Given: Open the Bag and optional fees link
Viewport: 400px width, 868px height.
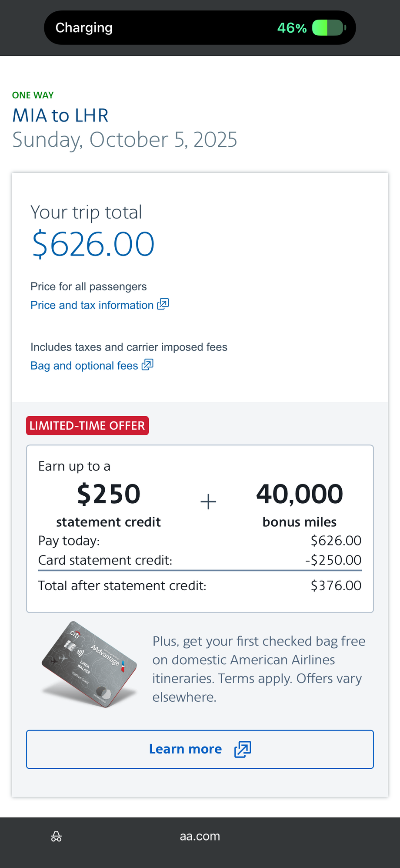Looking at the screenshot, I should coord(84,366).
